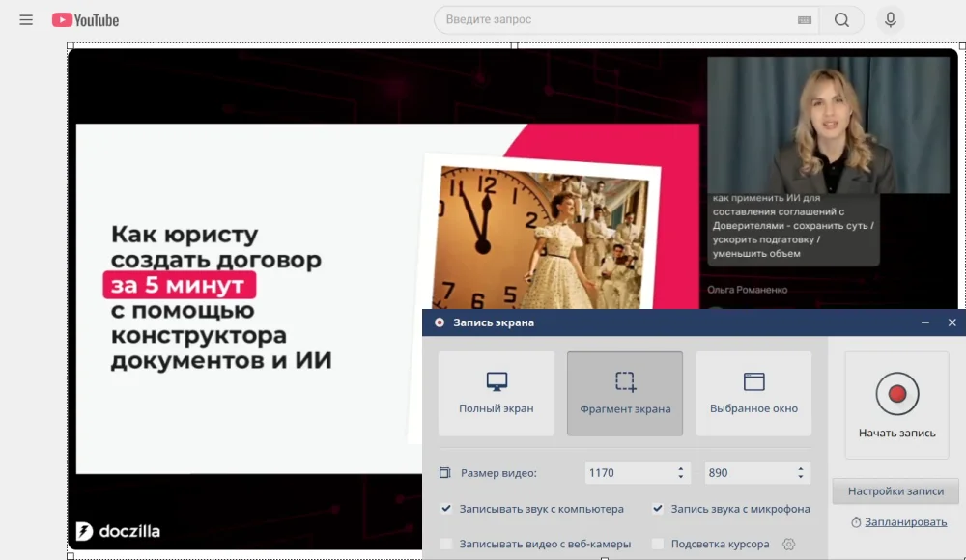Click the red Начать запись button
The width and height of the screenshot is (966, 560).
point(896,394)
